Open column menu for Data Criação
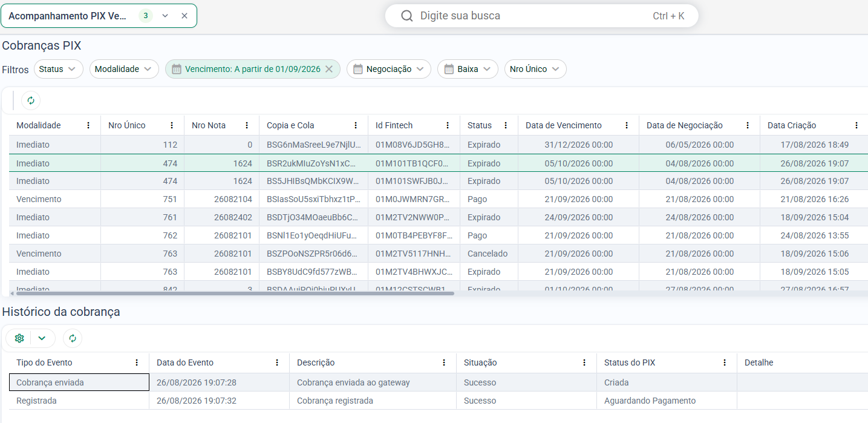Image resolution: width=868 pixels, height=423 pixels. 857,125
